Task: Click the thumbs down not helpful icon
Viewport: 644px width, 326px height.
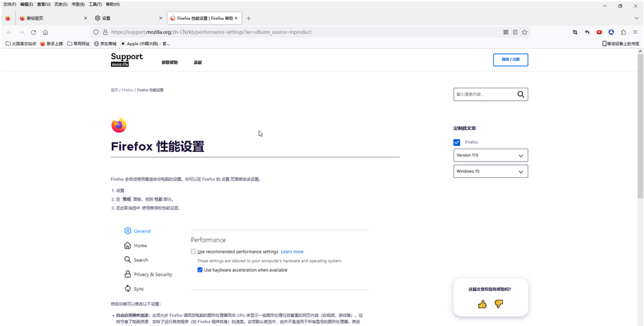Action: tap(499, 304)
